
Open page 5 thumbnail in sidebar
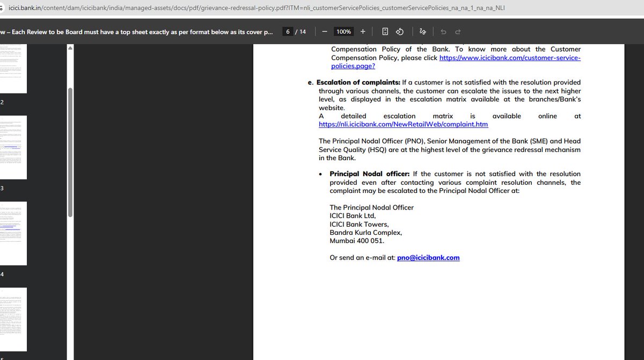click(x=13, y=319)
